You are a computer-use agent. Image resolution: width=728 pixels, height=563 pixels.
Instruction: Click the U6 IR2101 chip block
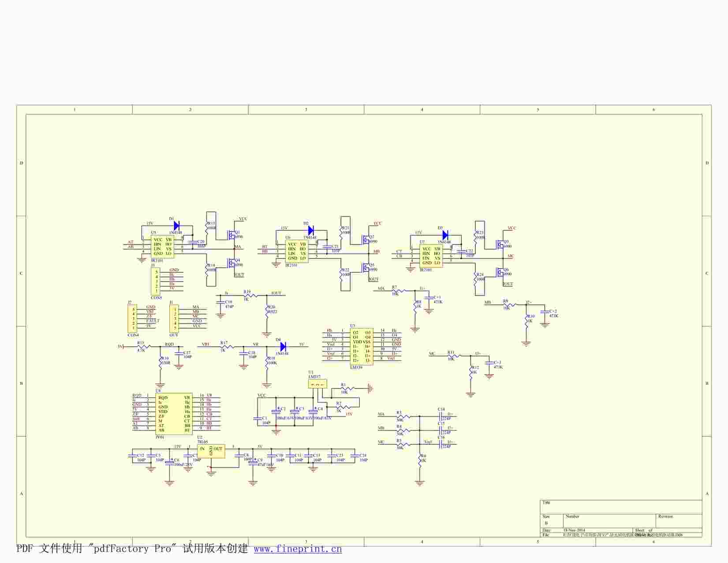coord(297,251)
